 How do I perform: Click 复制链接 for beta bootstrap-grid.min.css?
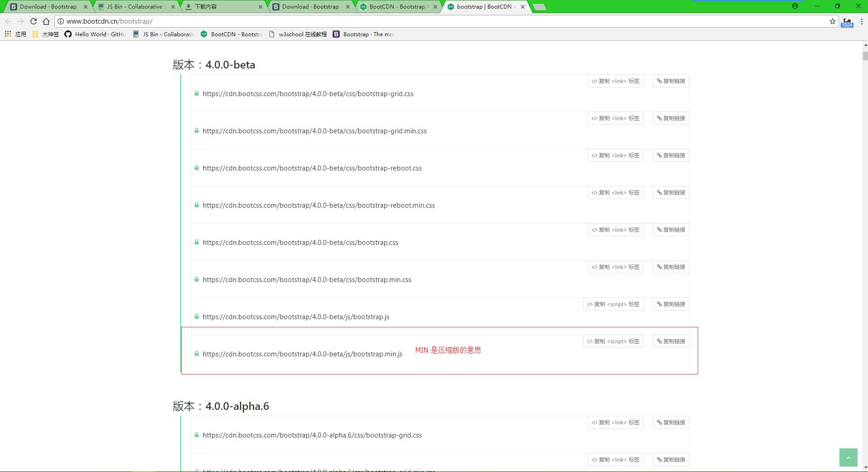click(671, 118)
